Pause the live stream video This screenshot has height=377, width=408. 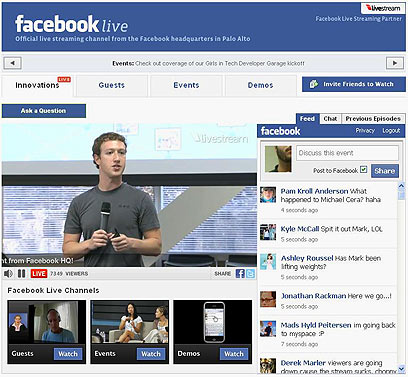pyautogui.click(x=22, y=274)
